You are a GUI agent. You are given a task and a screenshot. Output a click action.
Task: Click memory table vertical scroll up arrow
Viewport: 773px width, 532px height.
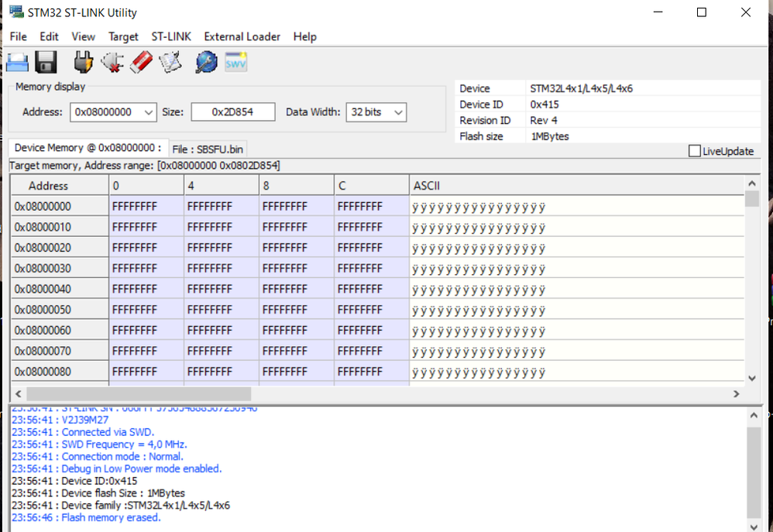(751, 184)
